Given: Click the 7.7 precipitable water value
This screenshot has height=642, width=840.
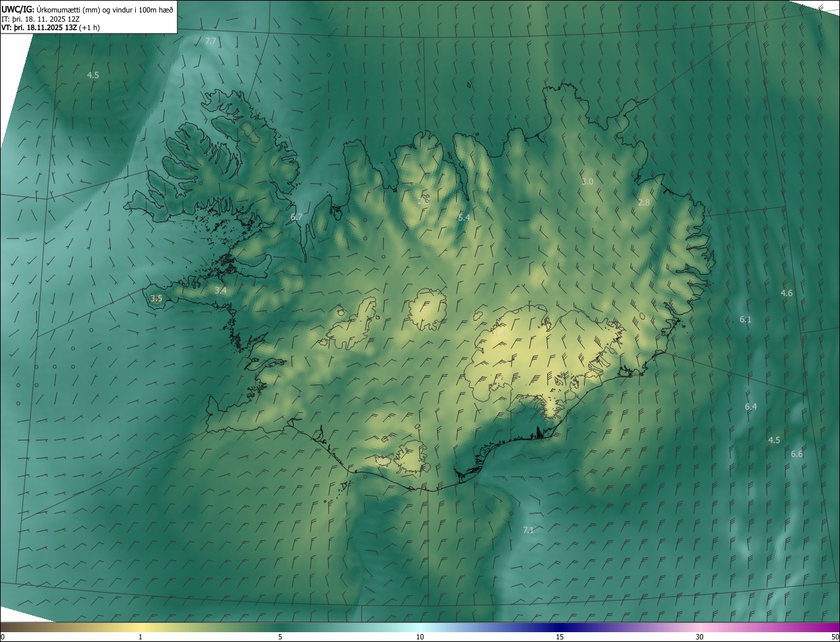Looking at the screenshot, I should pos(211,41).
